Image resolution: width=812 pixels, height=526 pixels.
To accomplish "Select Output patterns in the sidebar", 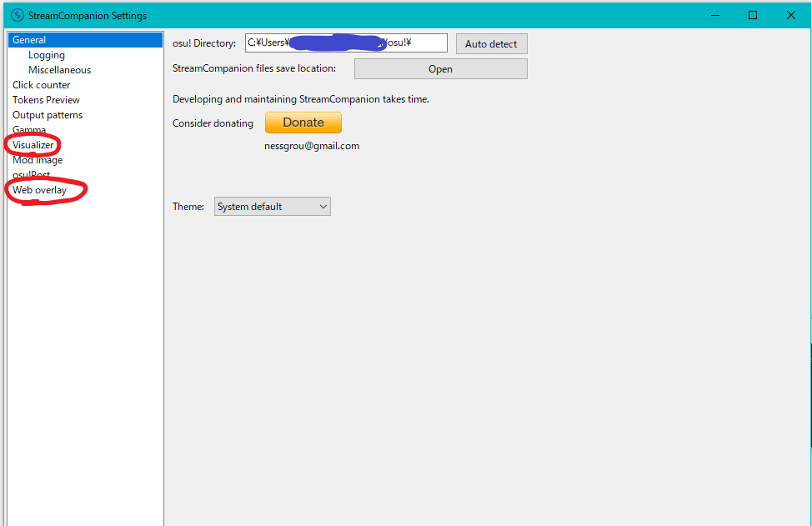I will [48, 115].
